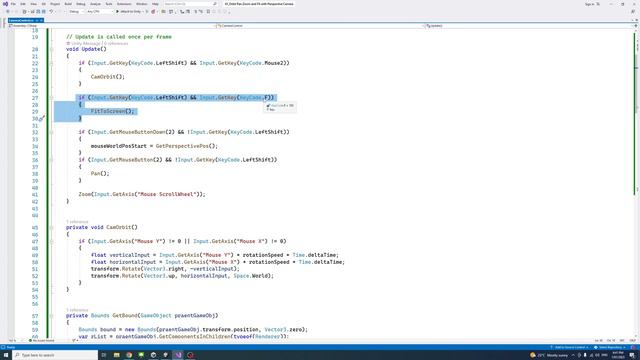Open the Git menu
This screenshot has width=640, height=360.
tap(44, 4)
